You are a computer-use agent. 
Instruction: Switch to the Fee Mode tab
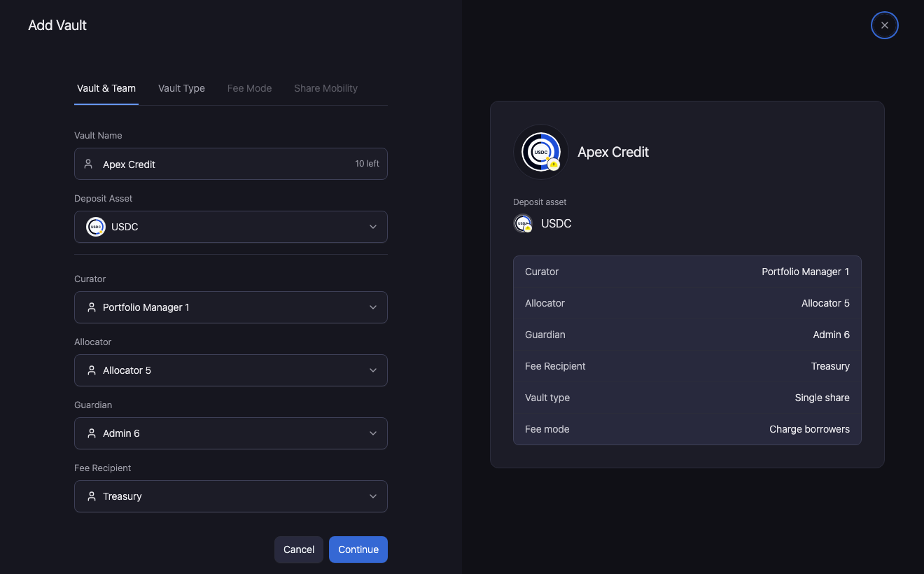point(249,88)
